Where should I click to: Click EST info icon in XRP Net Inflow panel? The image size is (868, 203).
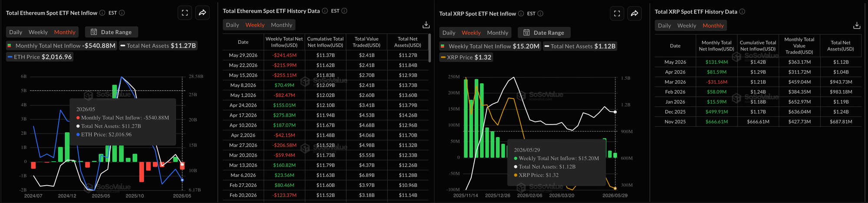[540, 13]
